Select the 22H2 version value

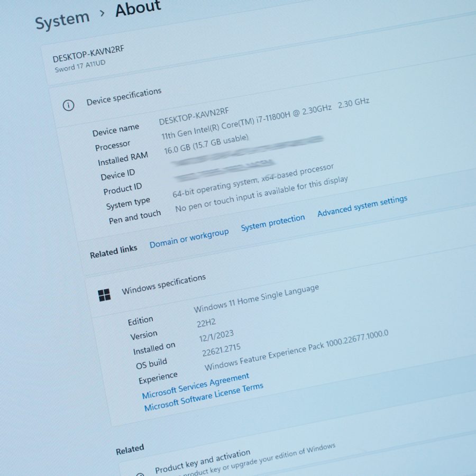206,323
